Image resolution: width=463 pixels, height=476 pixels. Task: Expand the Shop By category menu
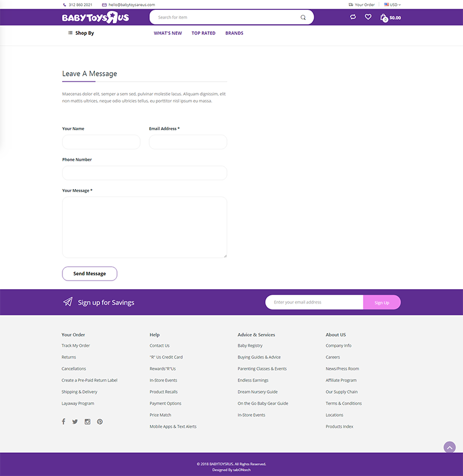81,33
